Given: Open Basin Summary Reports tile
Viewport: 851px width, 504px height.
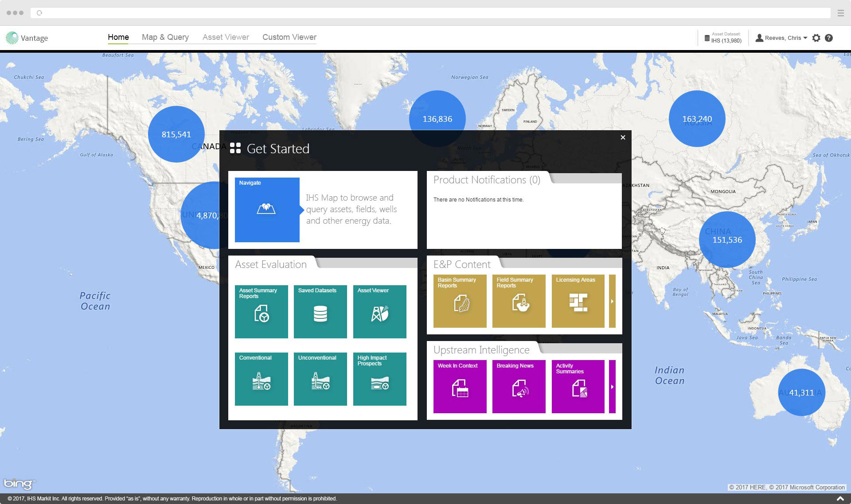Looking at the screenshot, I should tap(460, 301).
